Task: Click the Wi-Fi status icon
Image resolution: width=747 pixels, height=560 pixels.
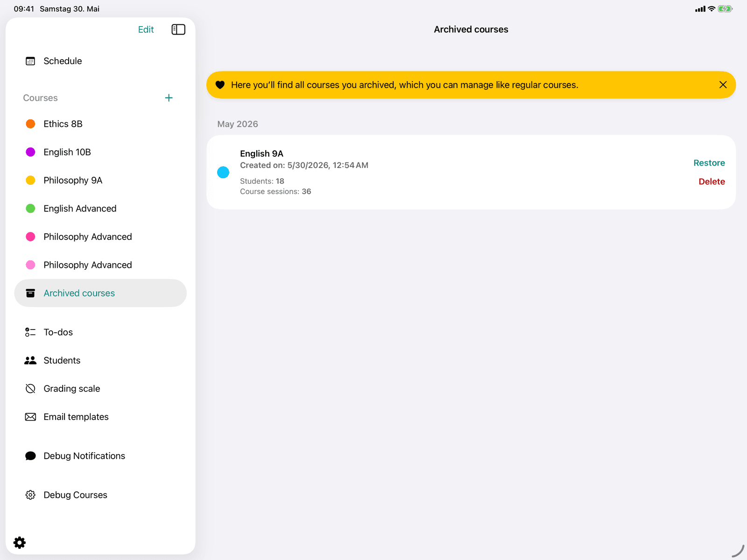Action: tap(712, 9)
